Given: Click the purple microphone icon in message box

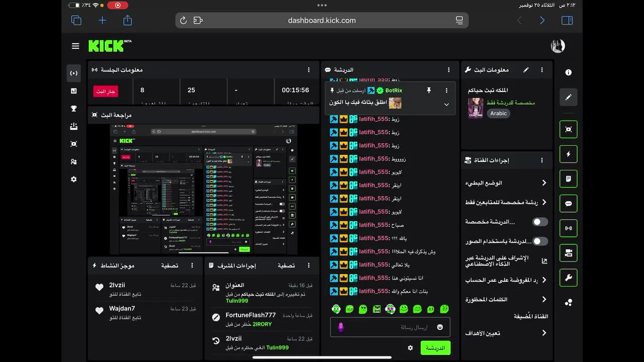Looking at the screenshot, I should pos(341,327).
